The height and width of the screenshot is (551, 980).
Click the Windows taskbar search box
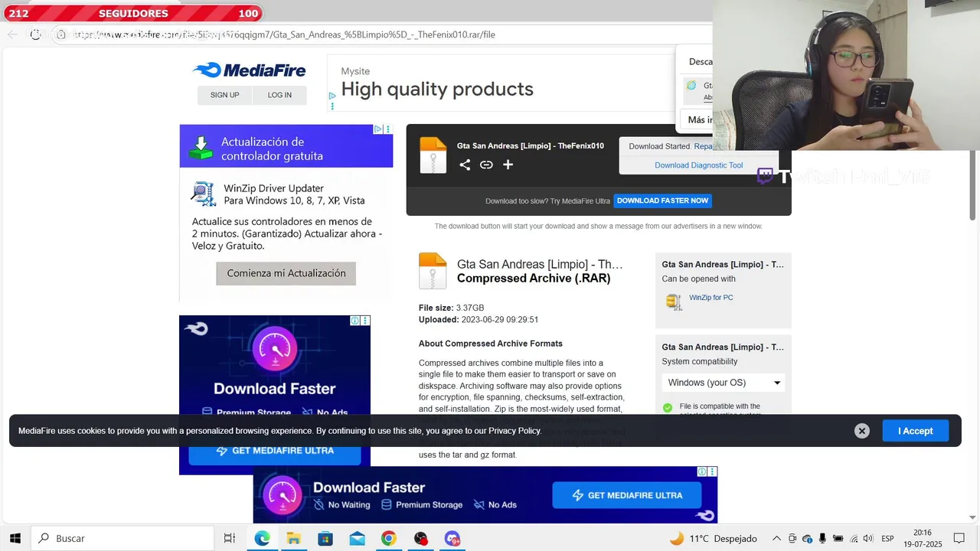122,538
